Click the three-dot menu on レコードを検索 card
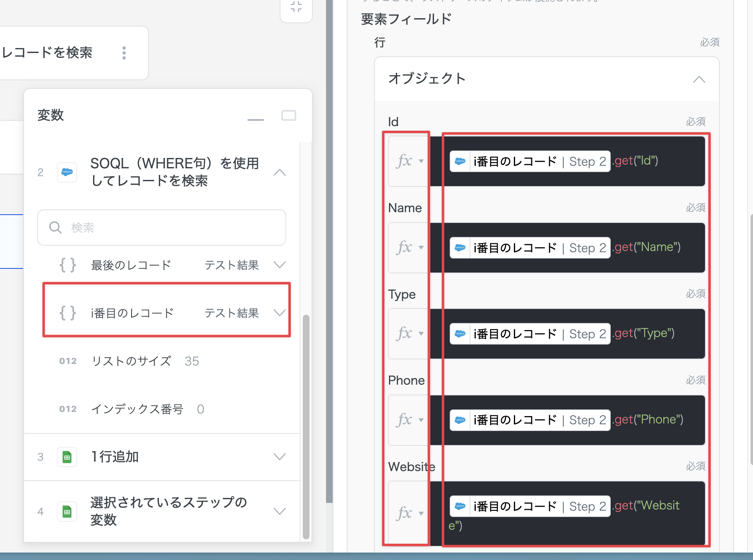This screenshot has height=560, width=753. (x=124, y=53)
